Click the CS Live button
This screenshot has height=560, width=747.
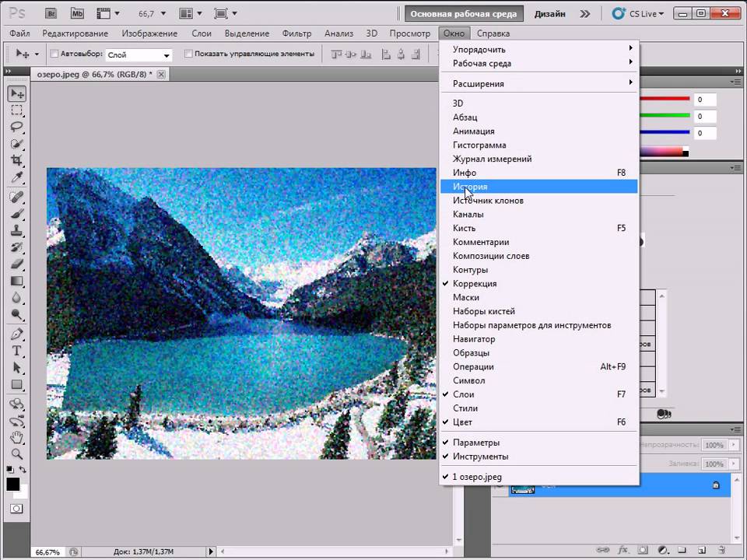click(633, 13)
